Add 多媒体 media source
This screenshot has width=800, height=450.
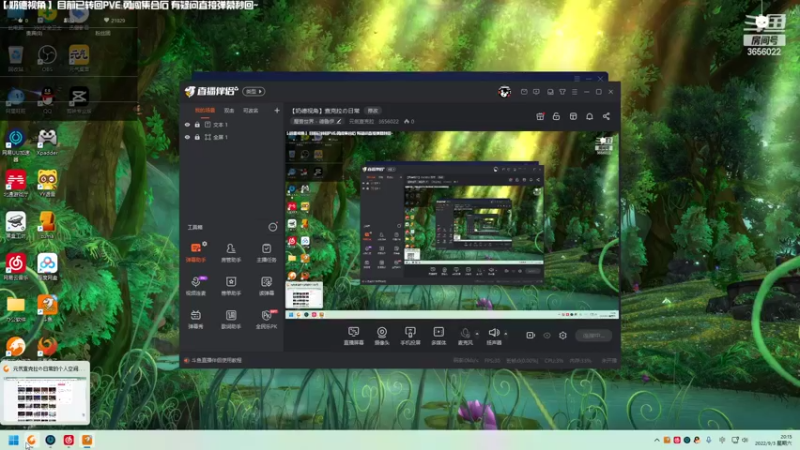click(438, 336)
